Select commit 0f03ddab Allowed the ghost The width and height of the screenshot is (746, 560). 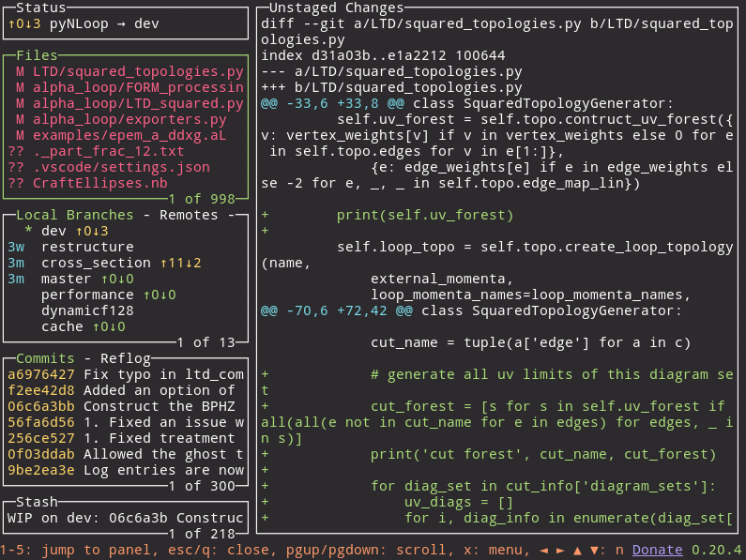click(x=126, y=454)
